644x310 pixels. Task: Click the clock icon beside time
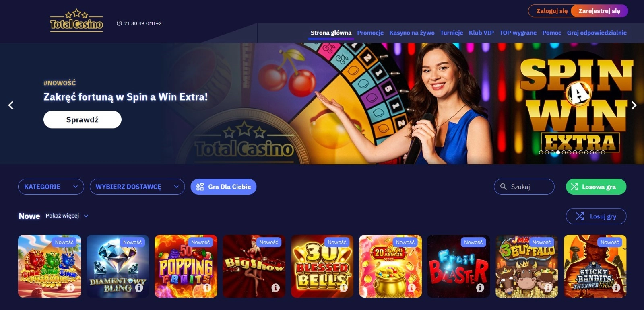click(119, 23)
